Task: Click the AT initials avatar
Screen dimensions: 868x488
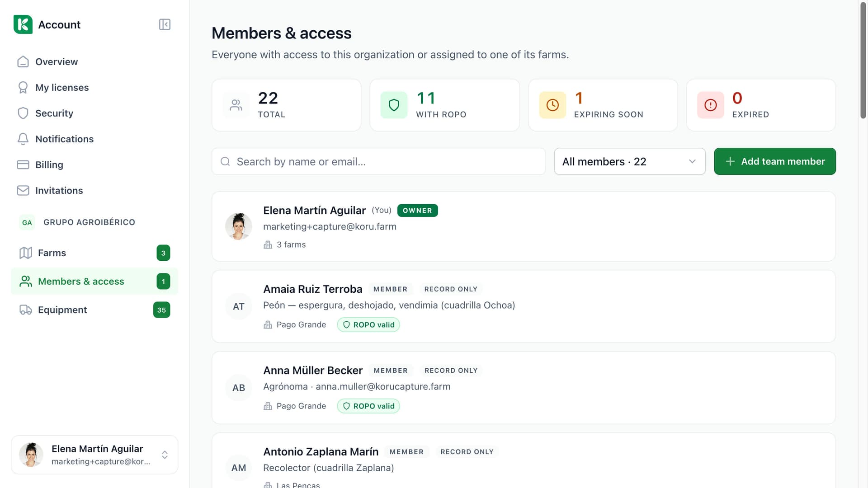Action: pos(239,306)
